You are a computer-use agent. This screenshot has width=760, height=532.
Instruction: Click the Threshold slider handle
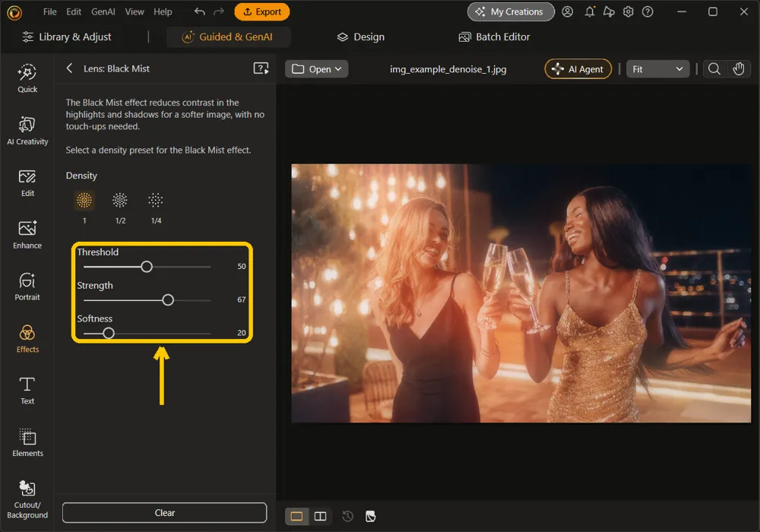coord(147,267)
